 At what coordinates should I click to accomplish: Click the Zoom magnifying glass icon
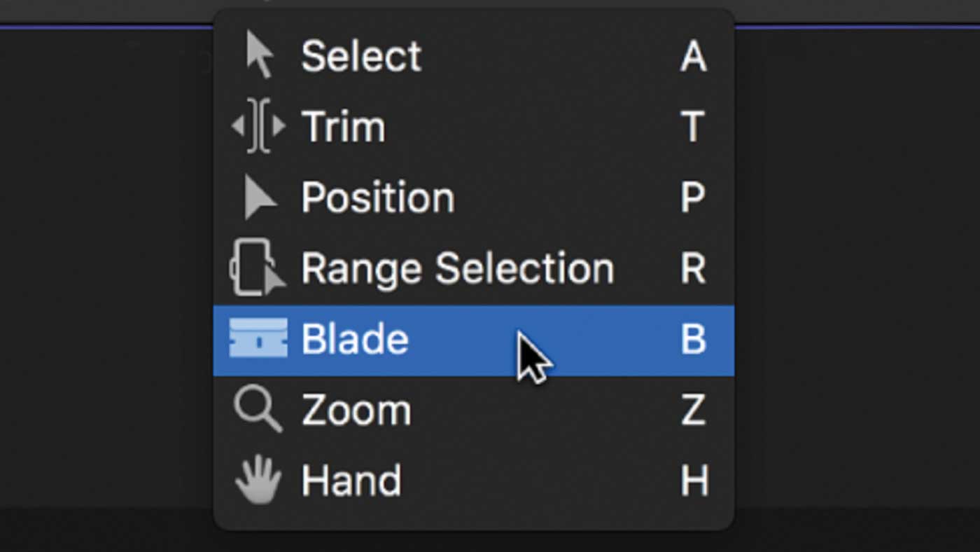point(258,410)
